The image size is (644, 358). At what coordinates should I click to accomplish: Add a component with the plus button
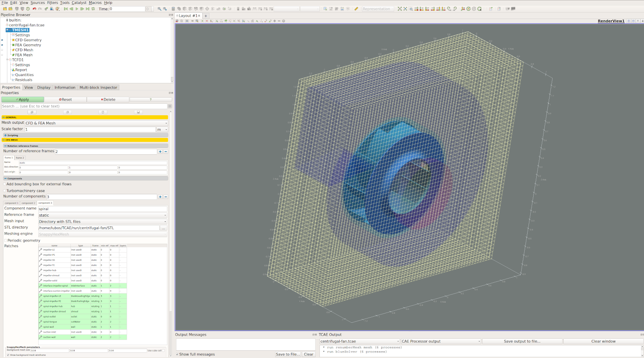(x=160, y=197)
